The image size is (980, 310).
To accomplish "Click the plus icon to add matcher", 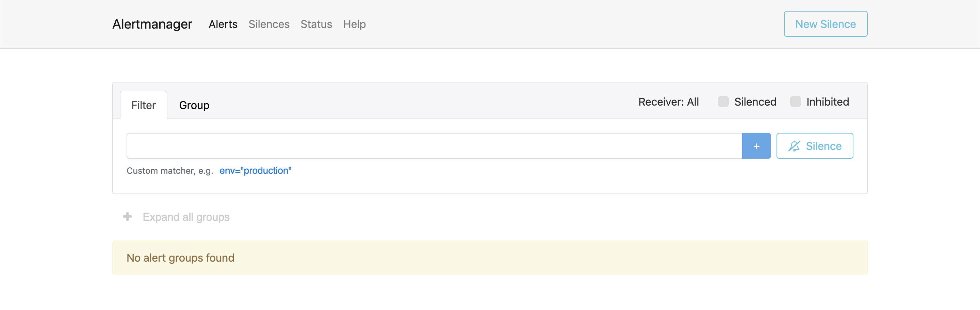I will point(756,146).
